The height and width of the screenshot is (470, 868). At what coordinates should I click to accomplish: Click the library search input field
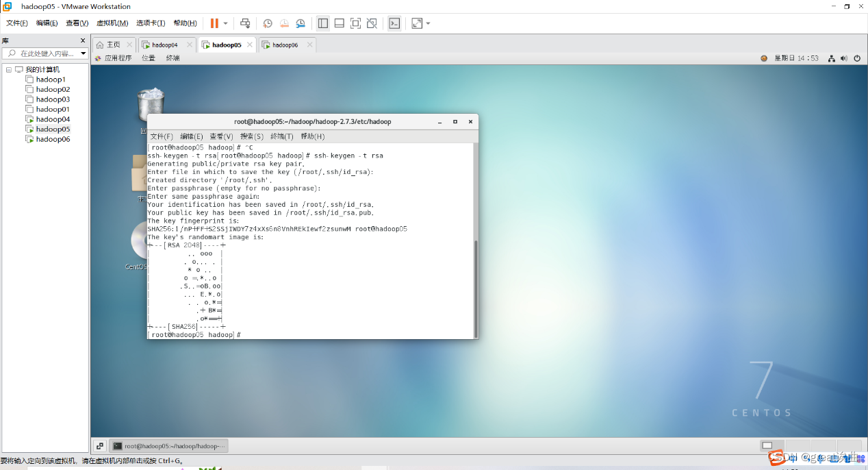pyautogui.click(x=44, y=53)
